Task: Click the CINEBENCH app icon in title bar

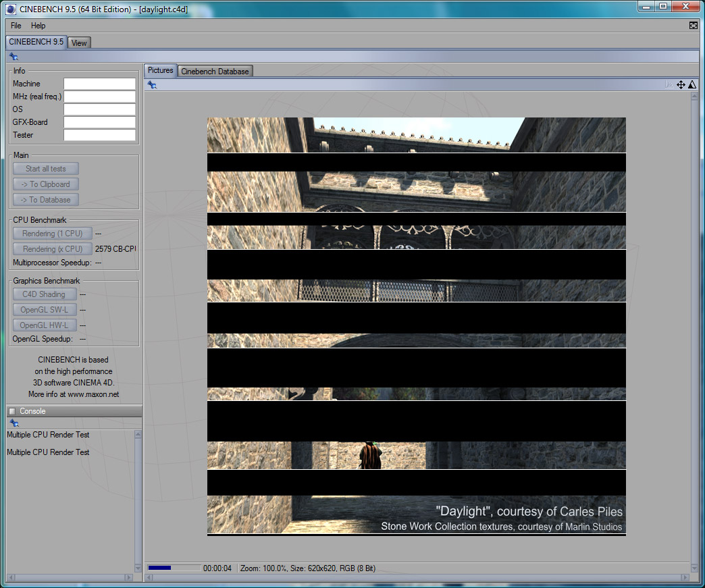Action: click(10, 9)
